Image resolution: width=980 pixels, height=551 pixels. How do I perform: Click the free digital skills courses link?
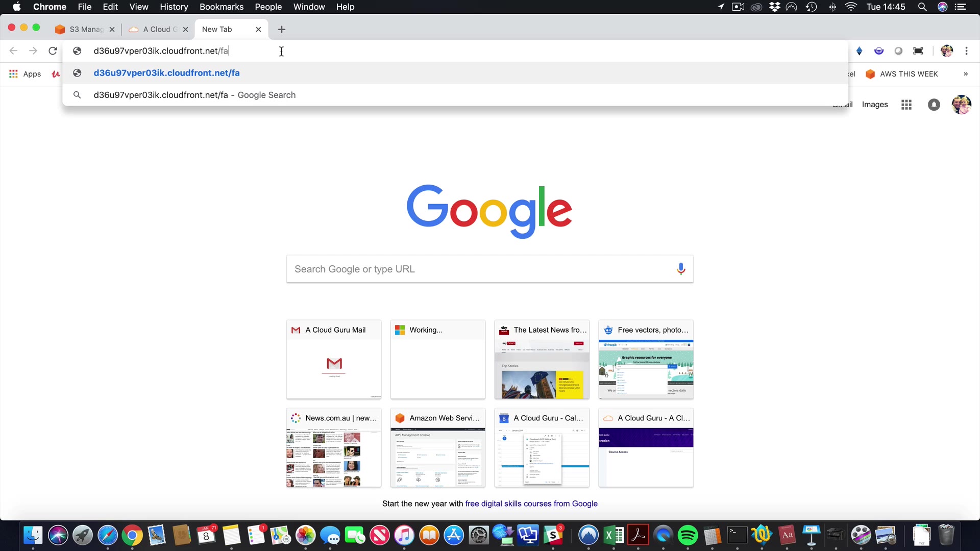531,504
